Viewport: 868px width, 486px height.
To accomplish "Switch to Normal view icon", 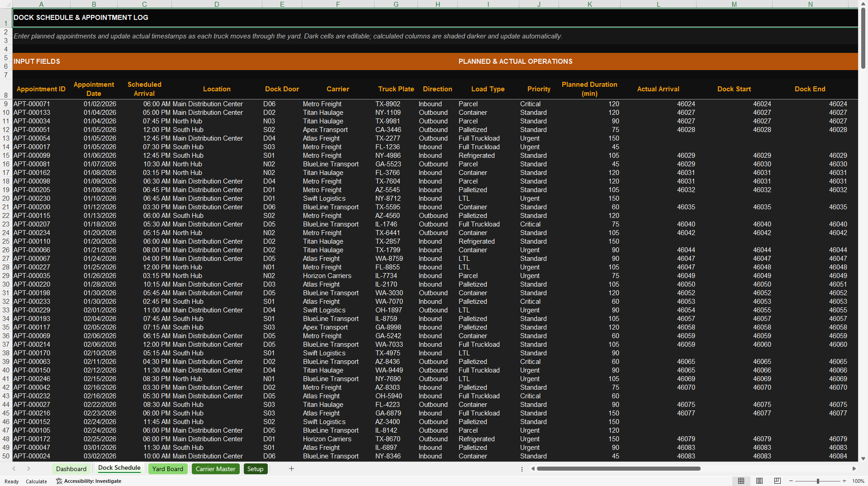I will pos(741,481).
